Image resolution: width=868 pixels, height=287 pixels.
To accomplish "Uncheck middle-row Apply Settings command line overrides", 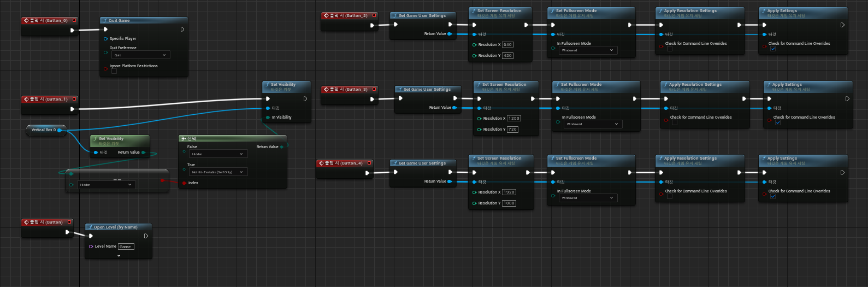I will point(778,122).
